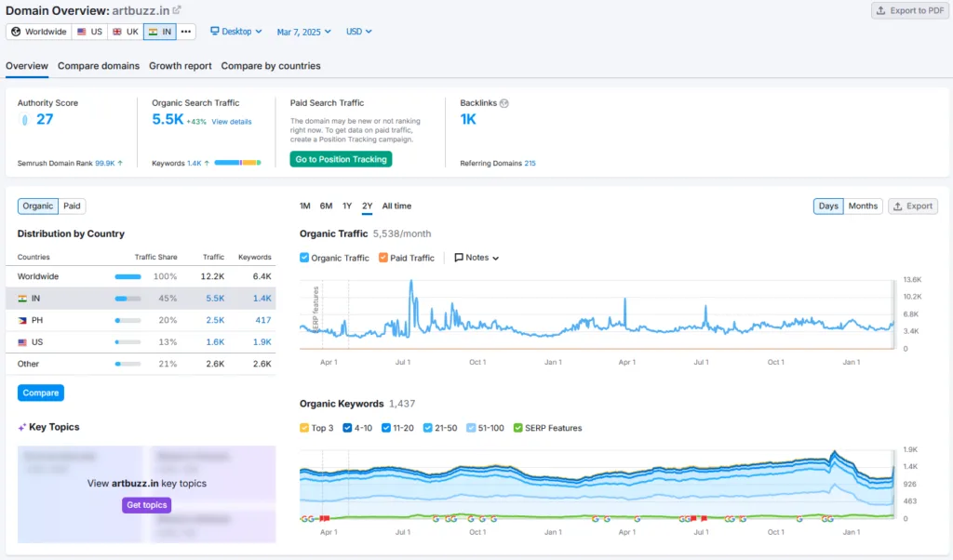Open Desktop device dropdown
The image size is (953, 560).
click(x=235, y=31)
